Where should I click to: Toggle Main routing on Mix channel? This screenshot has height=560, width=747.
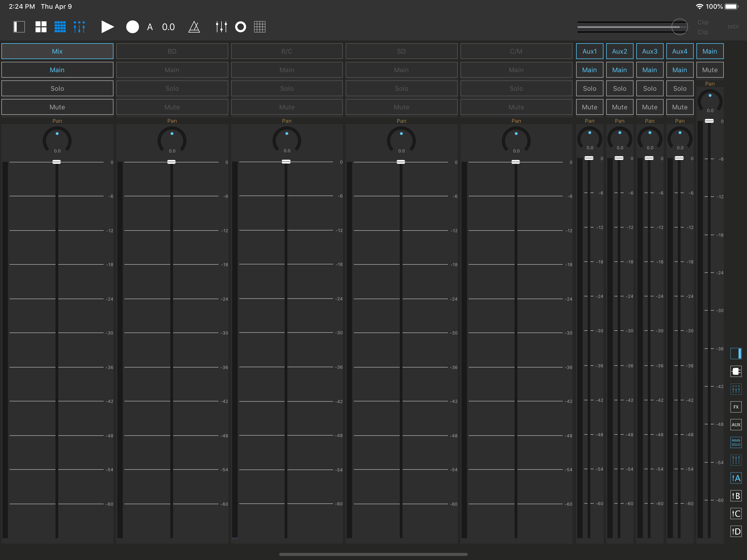pos(57,70)
